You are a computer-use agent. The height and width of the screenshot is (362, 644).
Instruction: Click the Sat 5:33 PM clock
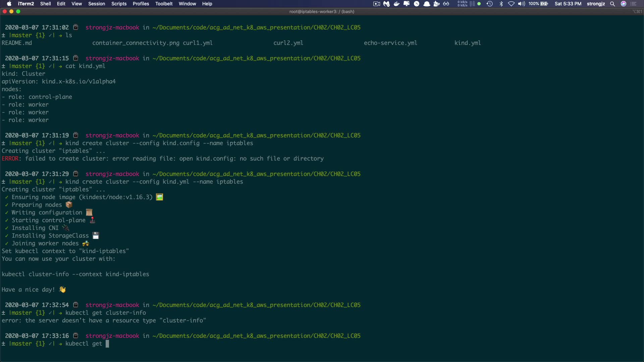[x=568, y=4]
